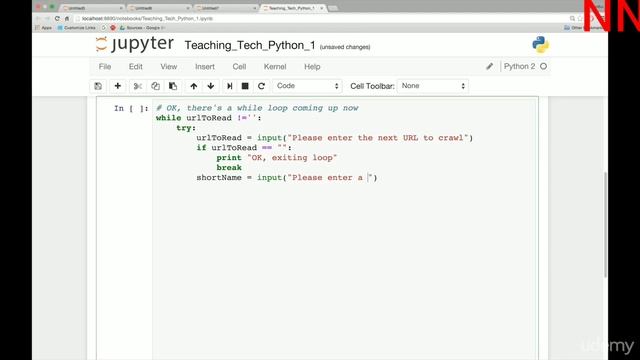
Task: Click the browser address bar URL
Action: [147, 18]
